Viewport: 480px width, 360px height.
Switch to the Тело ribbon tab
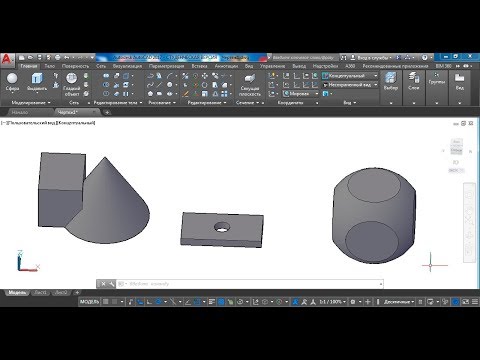coord(50,66)
